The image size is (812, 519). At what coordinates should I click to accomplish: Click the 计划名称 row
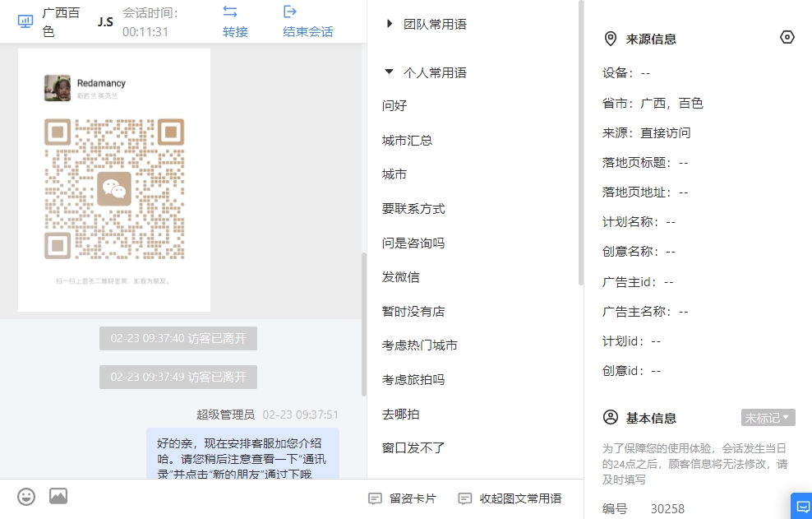[x=639, y=222]
